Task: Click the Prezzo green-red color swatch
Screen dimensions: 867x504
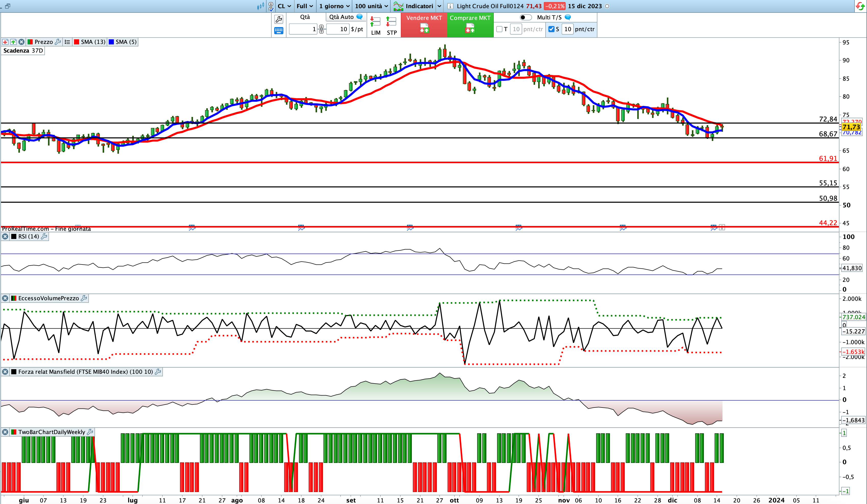Action: [30, 42]
